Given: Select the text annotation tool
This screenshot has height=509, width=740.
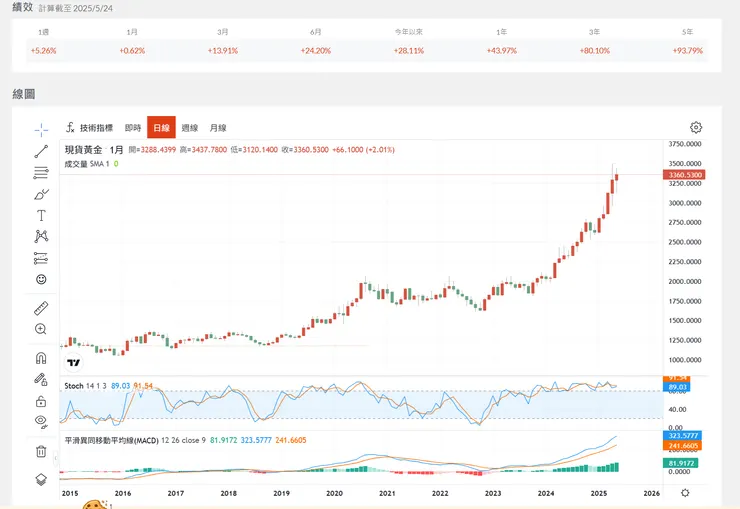Looking at the screenshot, I should coord(41,215).
